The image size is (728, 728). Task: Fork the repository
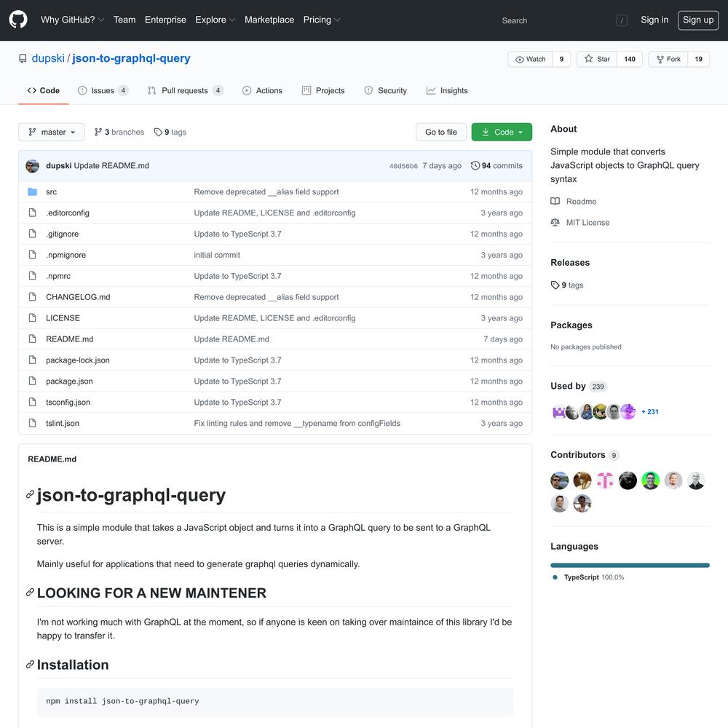(x=668, y=59)
